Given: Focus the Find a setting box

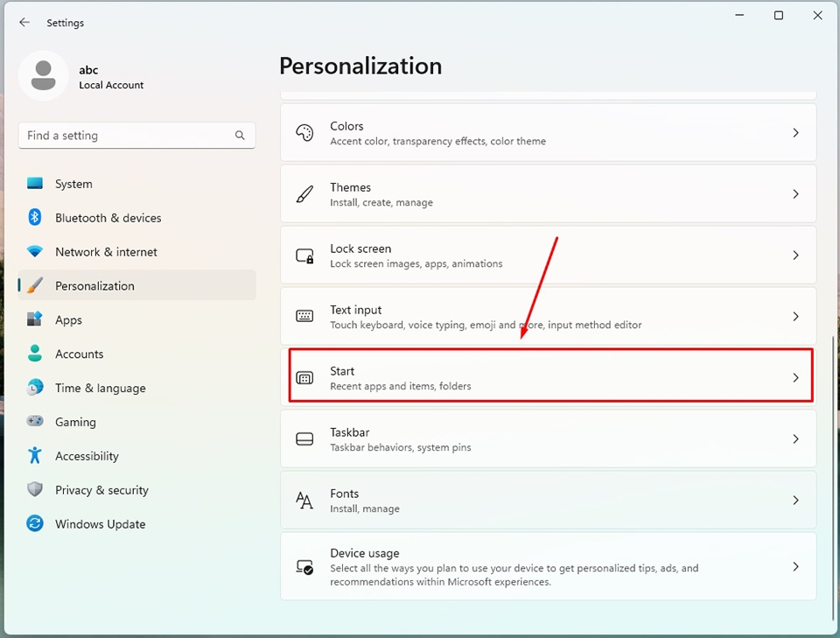Looking at the screenshot, I should click(137, 136).
